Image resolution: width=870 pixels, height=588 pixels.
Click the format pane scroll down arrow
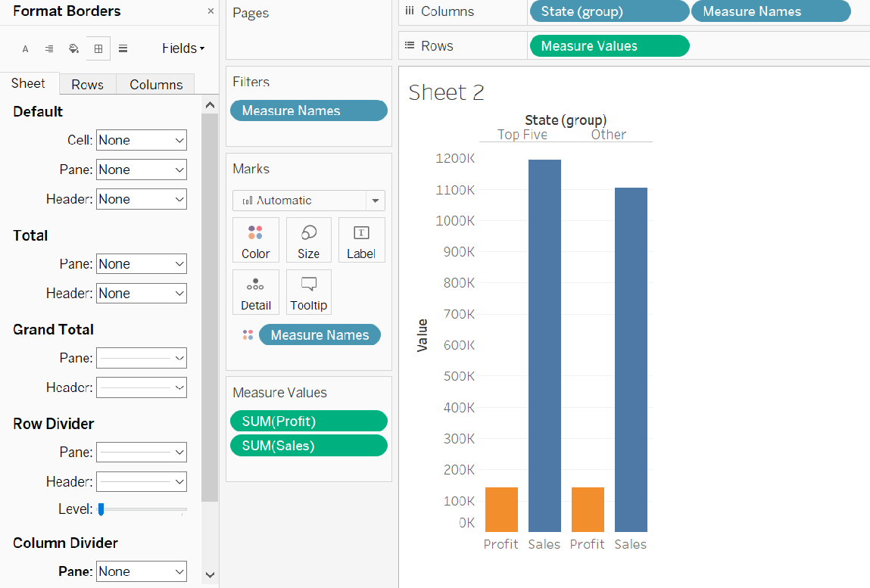(x=210, y=574)
